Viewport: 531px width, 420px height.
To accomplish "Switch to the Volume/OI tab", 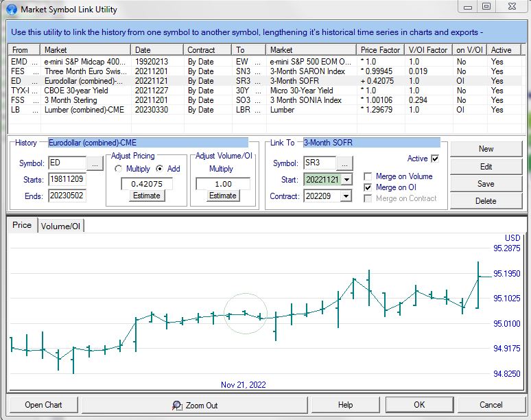I will 61,226.
